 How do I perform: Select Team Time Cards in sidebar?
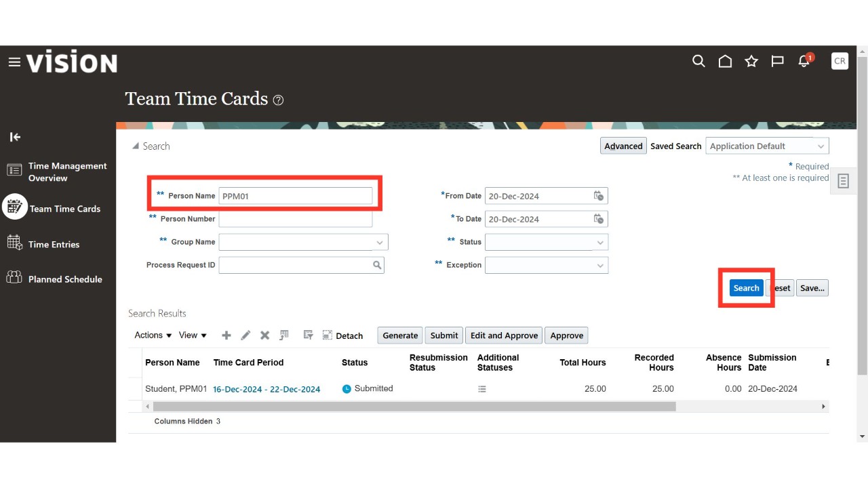coord(65,209)
